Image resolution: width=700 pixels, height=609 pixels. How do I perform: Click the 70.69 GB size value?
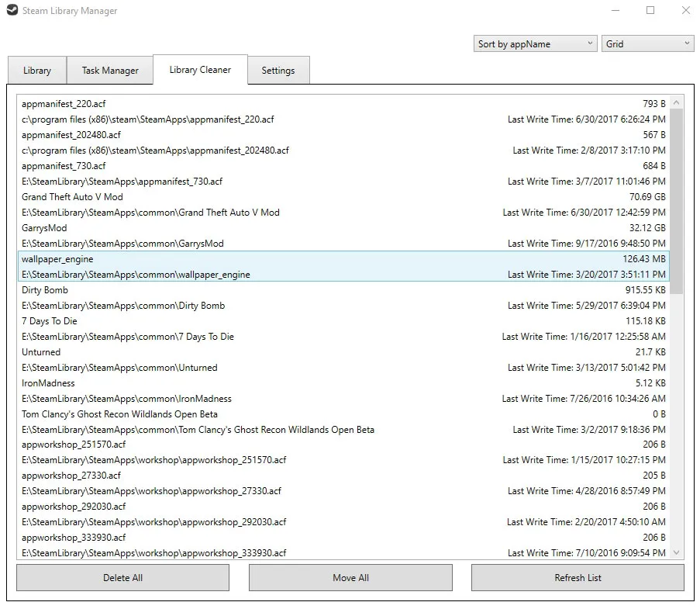point(647,196)
